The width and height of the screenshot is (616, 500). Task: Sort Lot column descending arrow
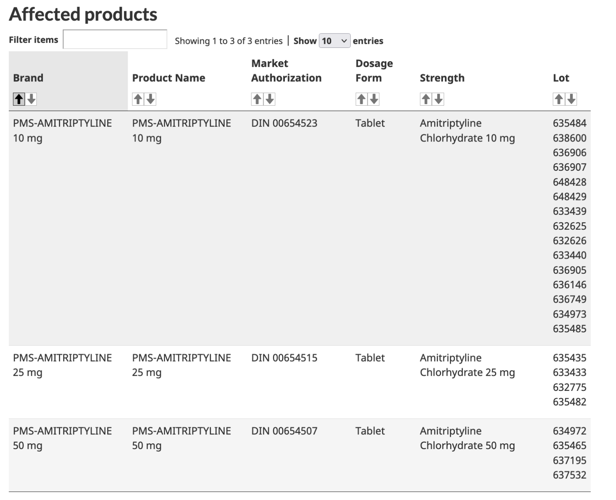pos(572,99)
